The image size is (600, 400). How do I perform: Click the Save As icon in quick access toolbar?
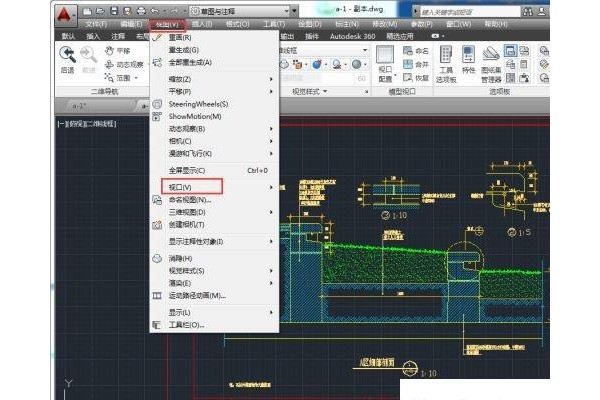127,11
